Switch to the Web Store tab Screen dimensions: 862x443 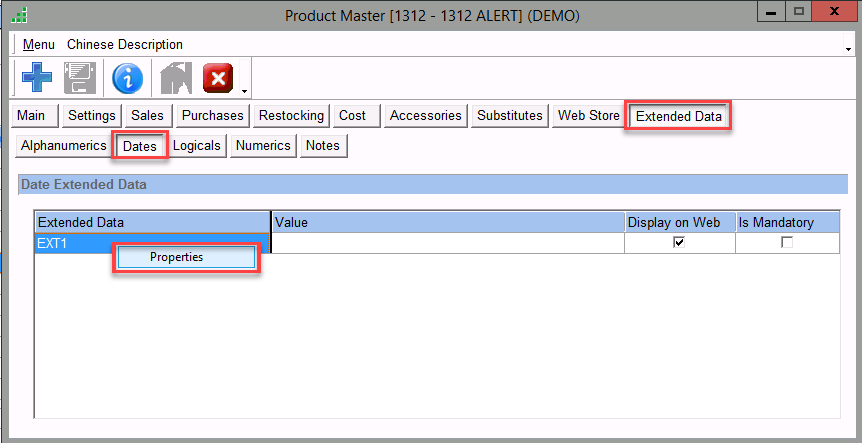[588, 115]
